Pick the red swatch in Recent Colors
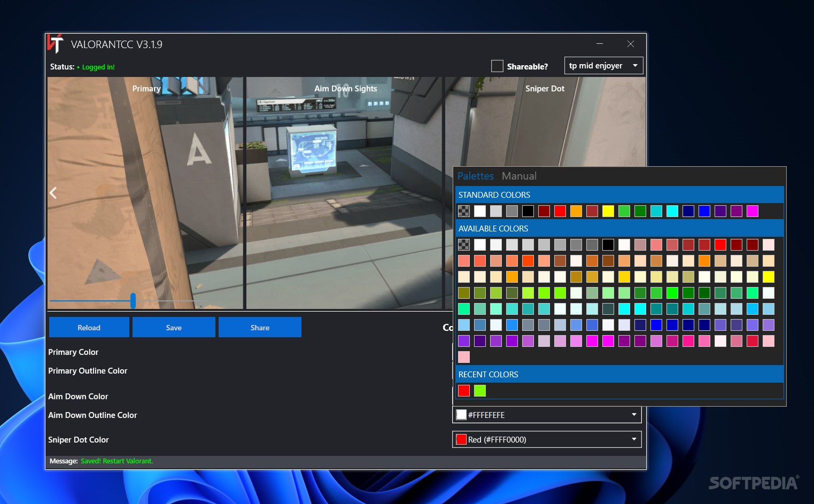Image resolution: width=814 pixels, height=504 pixels. pyautogui.click(x=464, y=391)
